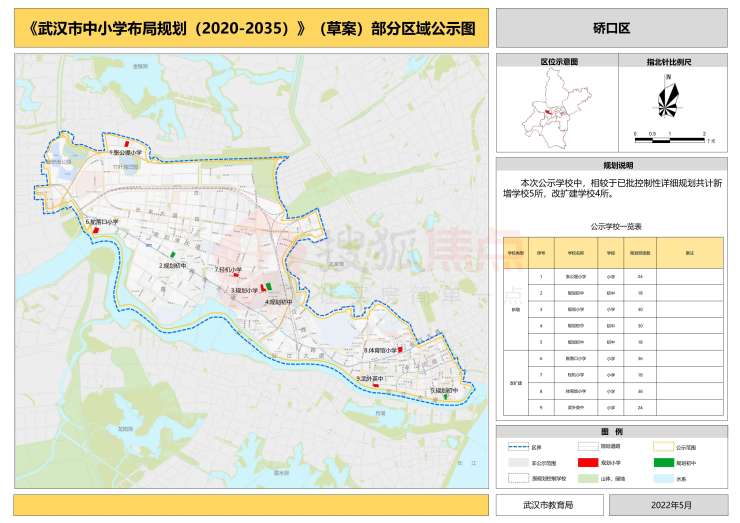Click the 学校名称 column header in table

point(576,253)
